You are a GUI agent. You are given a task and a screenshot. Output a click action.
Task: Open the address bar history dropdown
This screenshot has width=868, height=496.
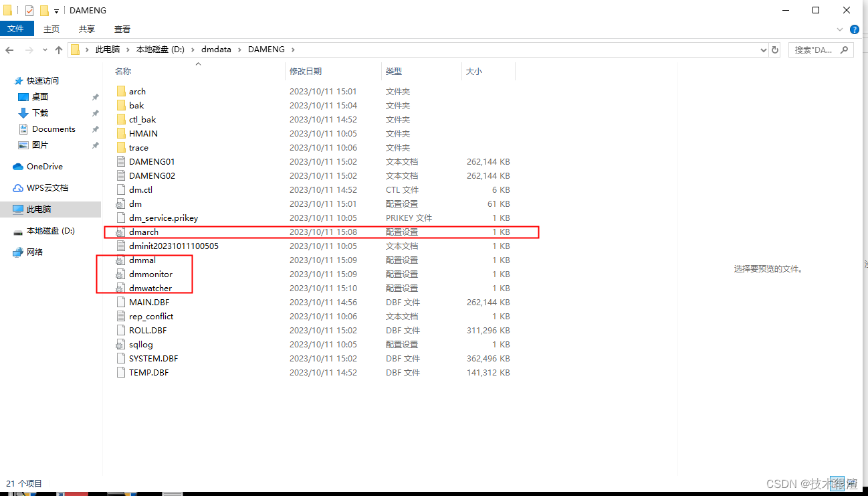(764, 50)
